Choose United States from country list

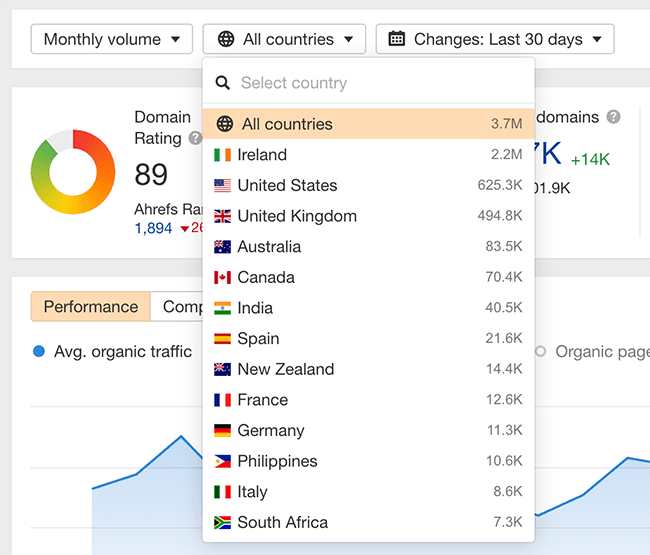[x=369, y=185]
